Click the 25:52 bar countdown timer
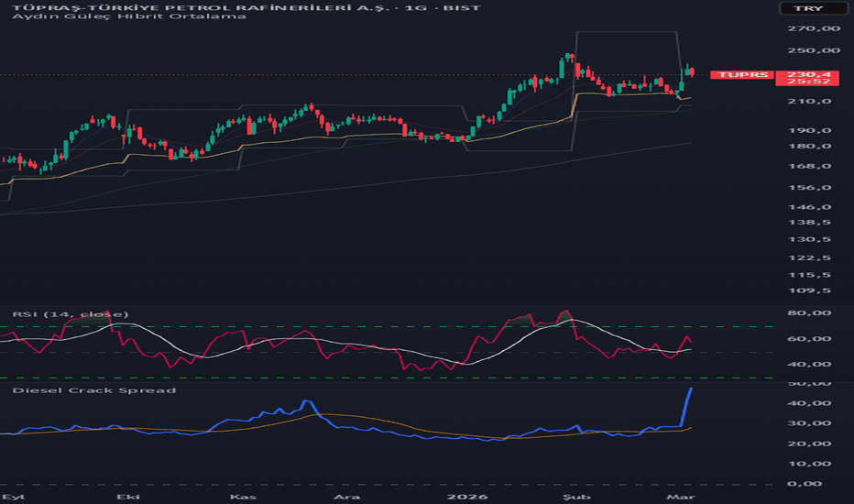 click(x=807, y=82)
